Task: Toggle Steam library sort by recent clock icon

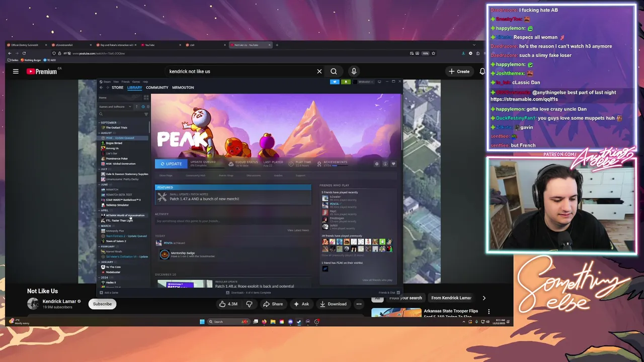Action: pos(143,107)
